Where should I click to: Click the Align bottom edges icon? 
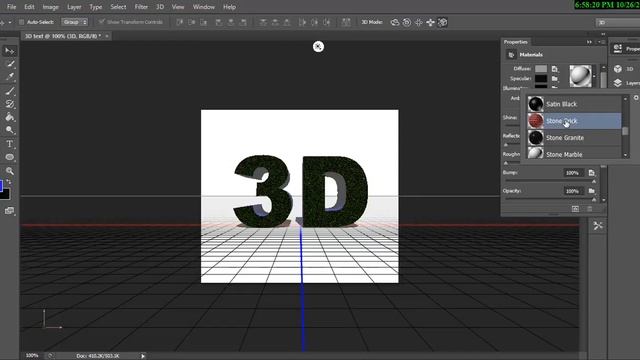pos(203,22)
